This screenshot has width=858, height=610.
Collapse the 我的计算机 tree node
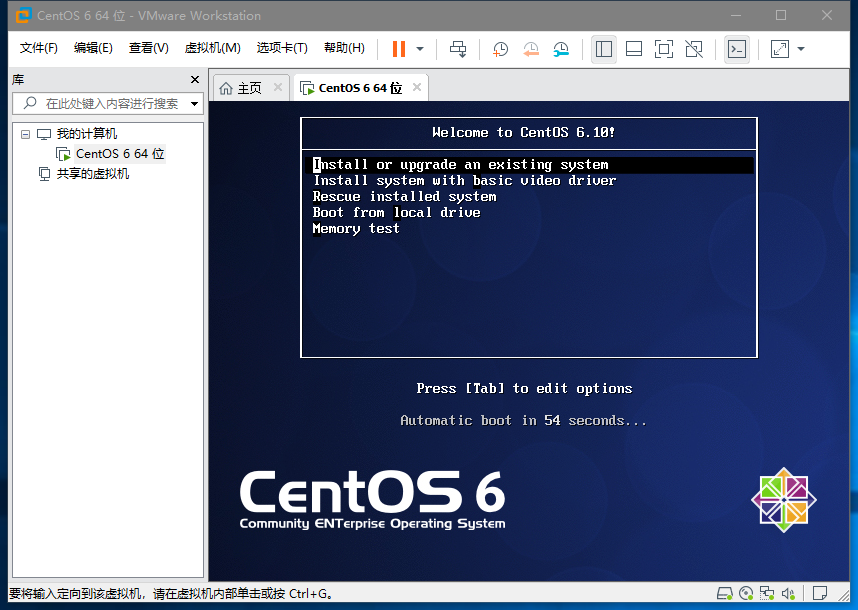pos(25,133)
